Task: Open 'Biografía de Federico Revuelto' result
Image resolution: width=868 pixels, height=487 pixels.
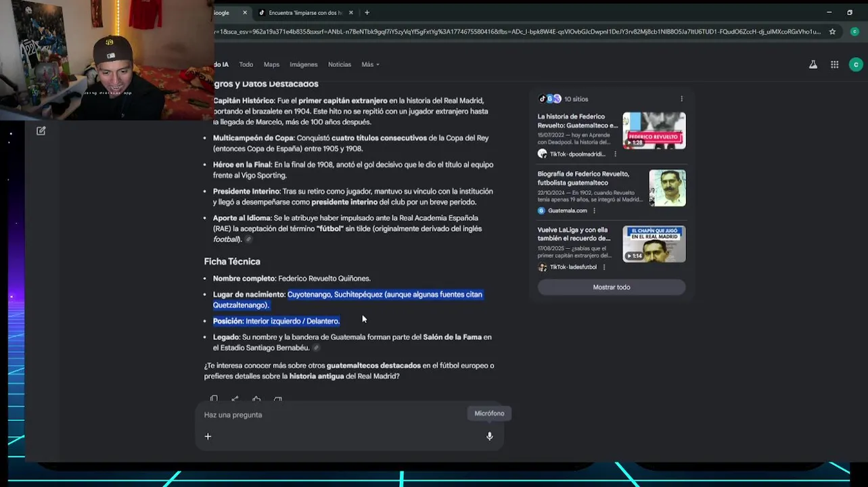Action: (x=583, y=178)
